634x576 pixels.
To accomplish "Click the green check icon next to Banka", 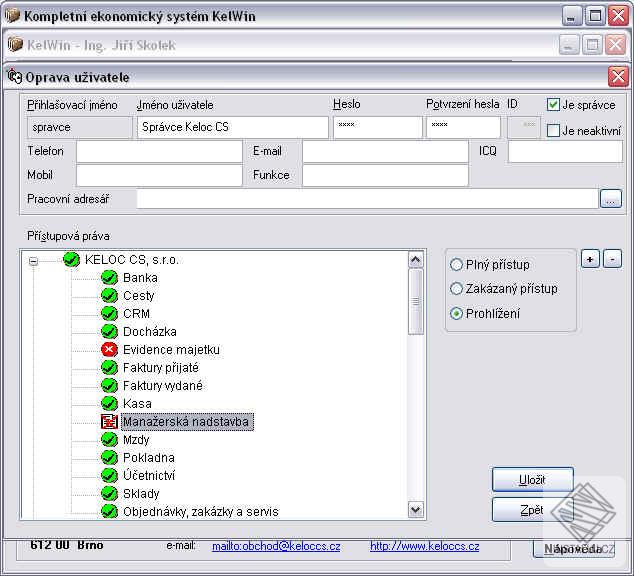I will pyautogui.click(x=109, y=278).
